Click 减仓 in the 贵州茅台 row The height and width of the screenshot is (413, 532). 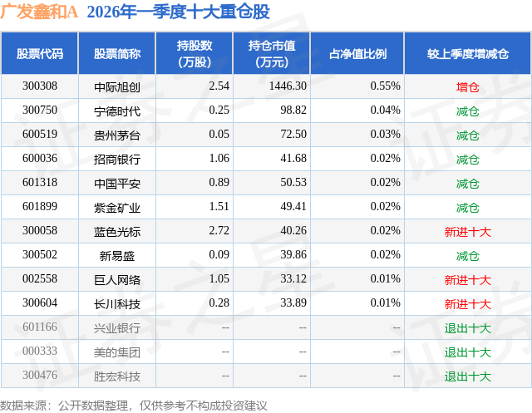[468, 135]
